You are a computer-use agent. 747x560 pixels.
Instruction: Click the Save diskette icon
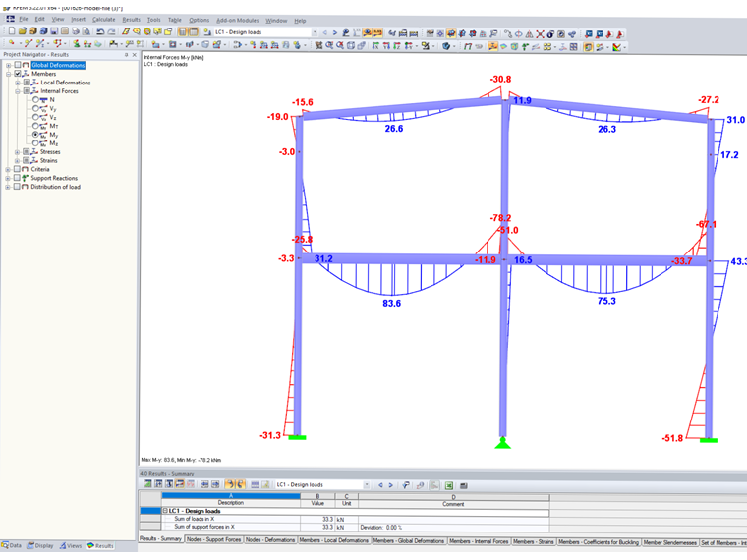coord(54,31)
